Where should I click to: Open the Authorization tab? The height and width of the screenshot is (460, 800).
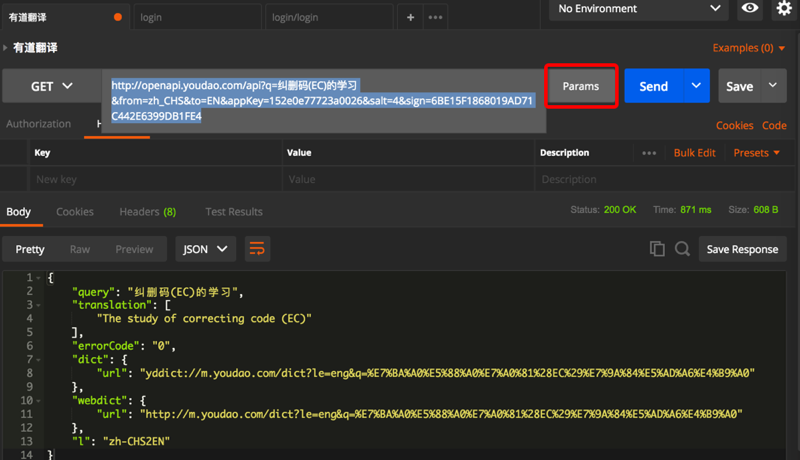click(38, 124)
